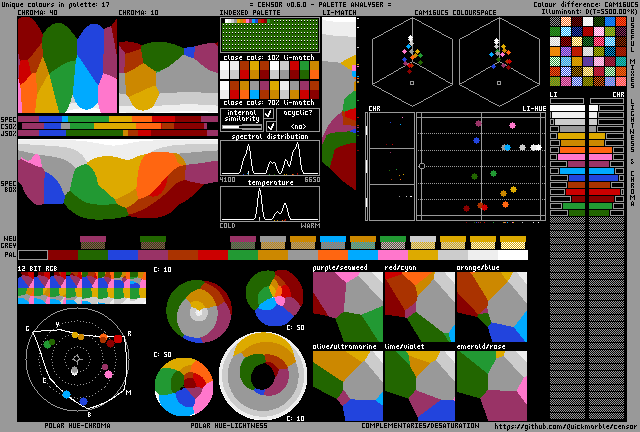Open the emerald/rose complementaries tile
This screenshot has width=640, height=432.
492,386
